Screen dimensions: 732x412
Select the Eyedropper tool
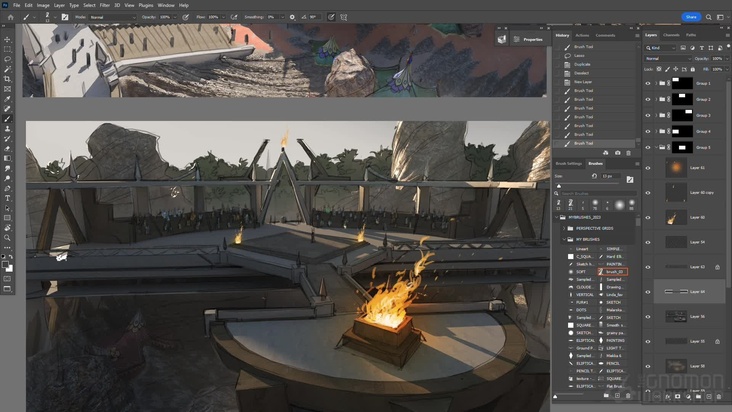coord(7,99)
